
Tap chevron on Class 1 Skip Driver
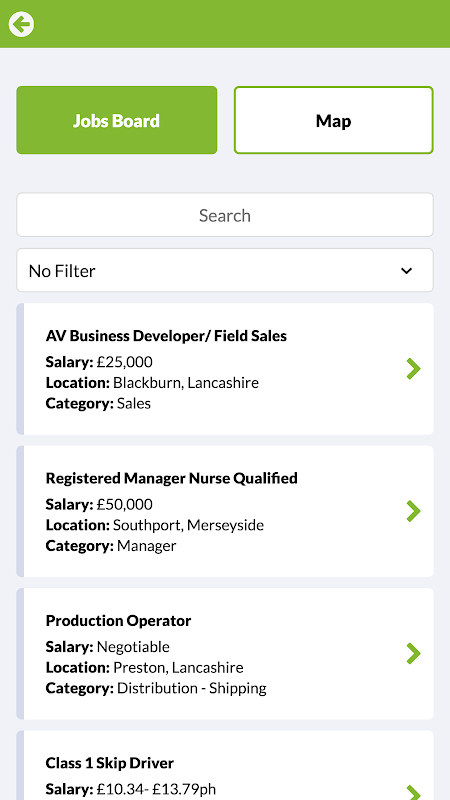coord(413,792)
